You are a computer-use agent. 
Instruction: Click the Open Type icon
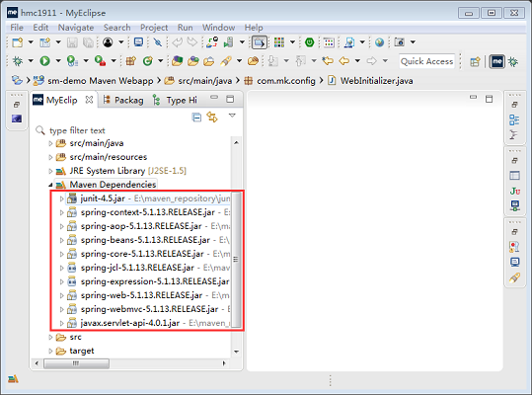(x=177, y=61)
